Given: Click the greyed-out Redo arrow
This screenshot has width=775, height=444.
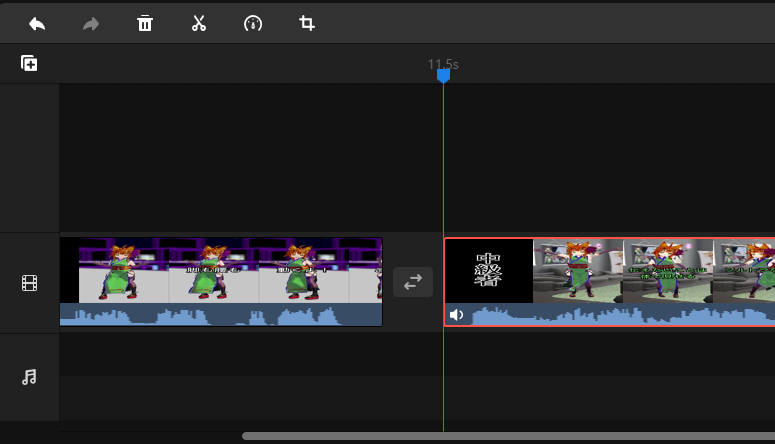Looking at the screenshot, I should pyautogui.click(x=91, y=23).
